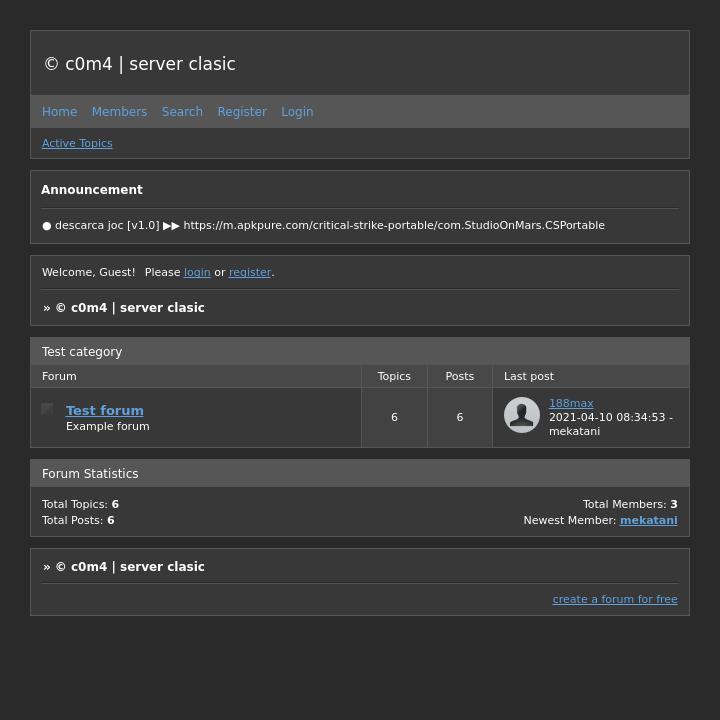Go to the Members page
Viewport: 720px width, 720px height.
[119, 112]
